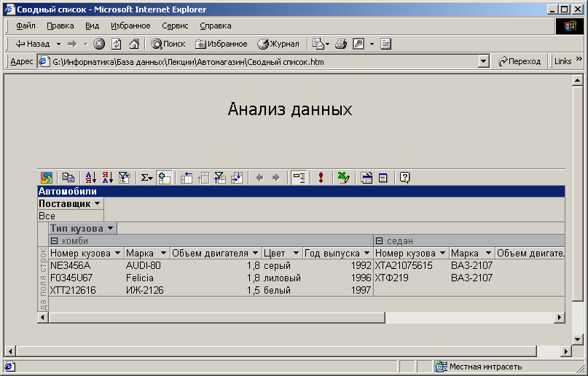Open Property Toolbox icon

click(x=366, y=177)
